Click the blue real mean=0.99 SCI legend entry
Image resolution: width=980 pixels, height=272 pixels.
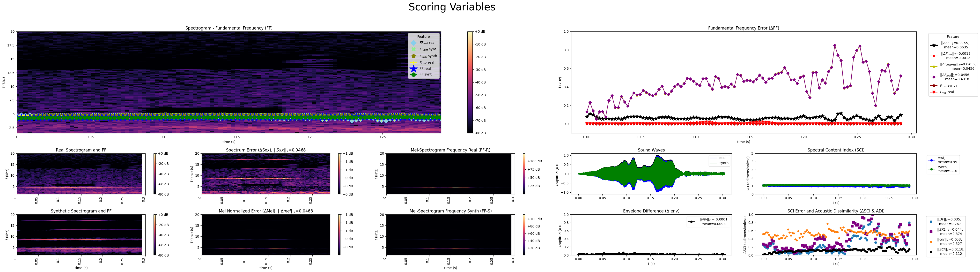point(932,160)
